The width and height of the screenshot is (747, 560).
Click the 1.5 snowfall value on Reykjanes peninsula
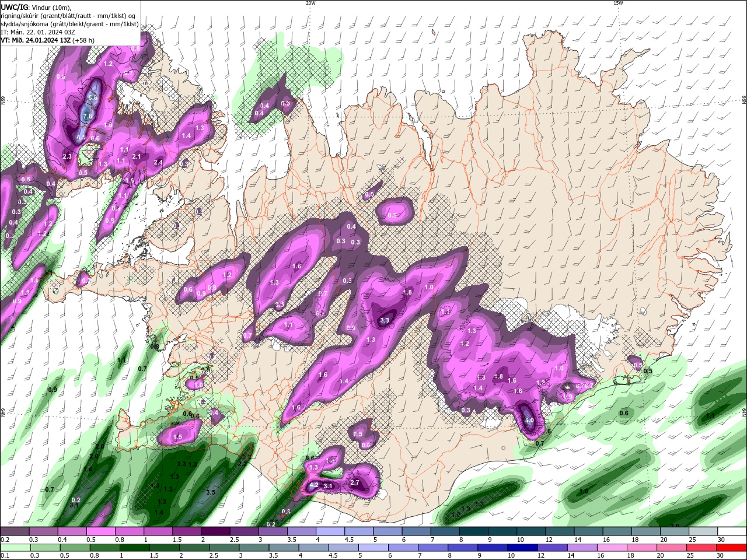point(177,437)
